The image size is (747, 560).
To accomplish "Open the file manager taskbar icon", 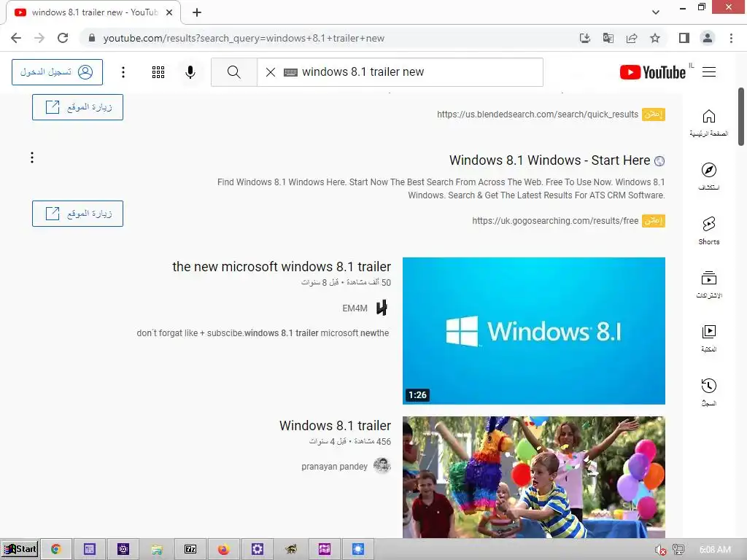I will [157, 549].
